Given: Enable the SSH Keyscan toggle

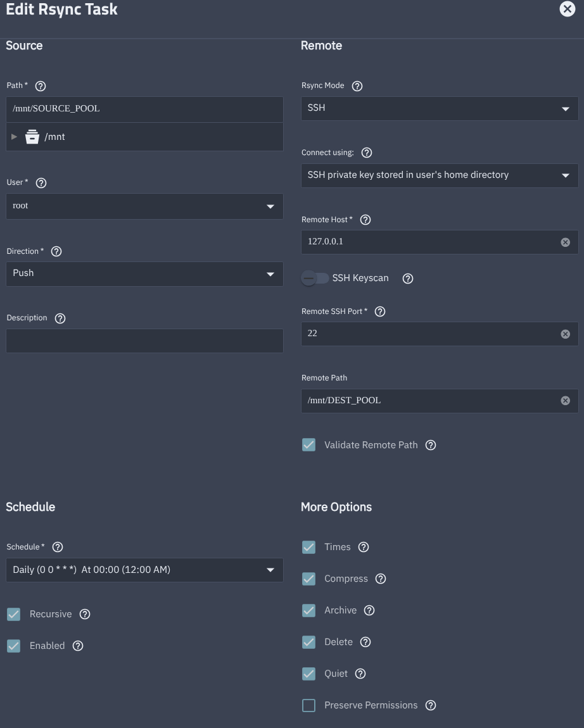Looking at the screenshot, I should [x=315, y=279].
